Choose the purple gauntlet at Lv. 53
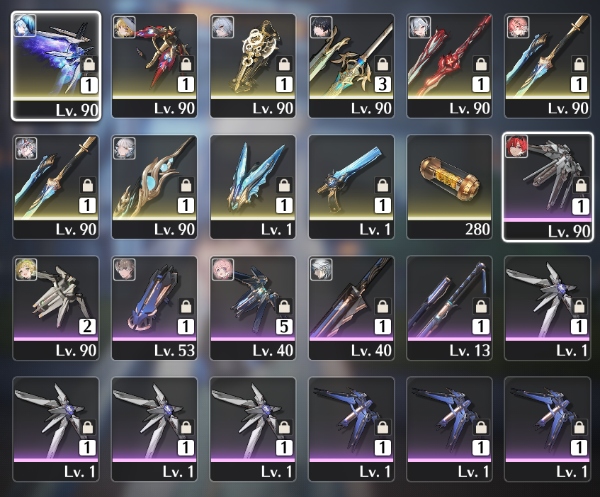The image size is (600, 497). click(x=154, y=308)
